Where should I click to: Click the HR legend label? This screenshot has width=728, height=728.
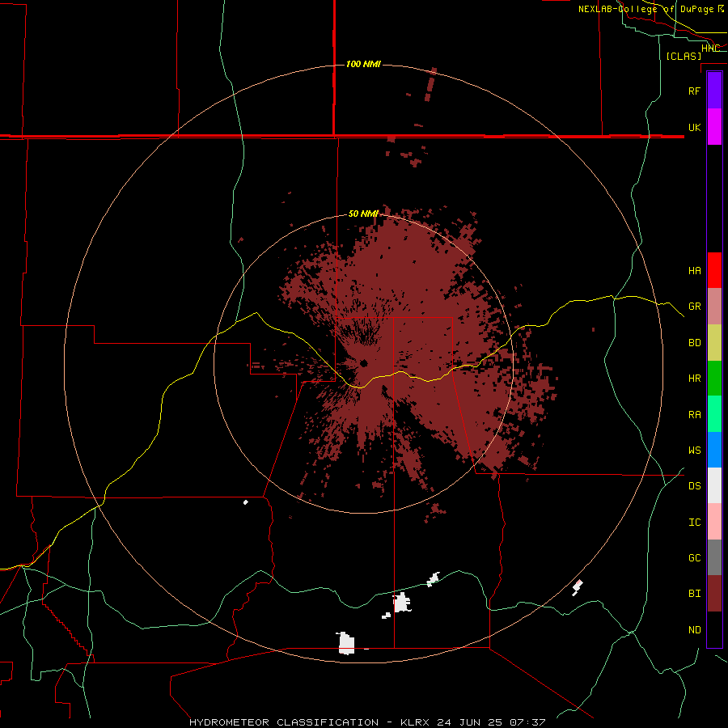[x=694, y=379]
